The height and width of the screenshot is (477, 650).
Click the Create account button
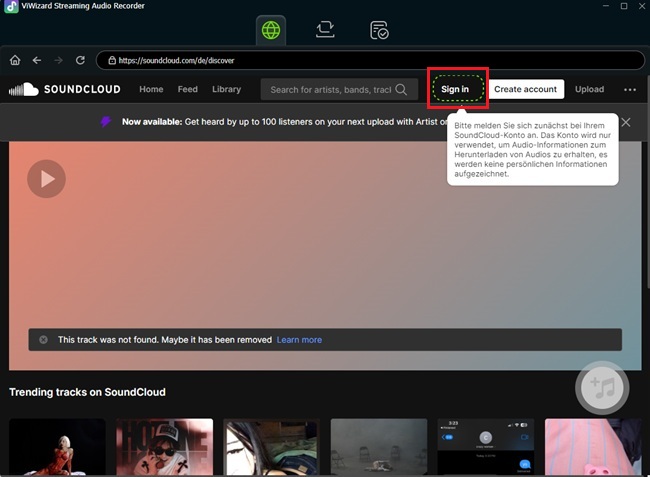525,89
